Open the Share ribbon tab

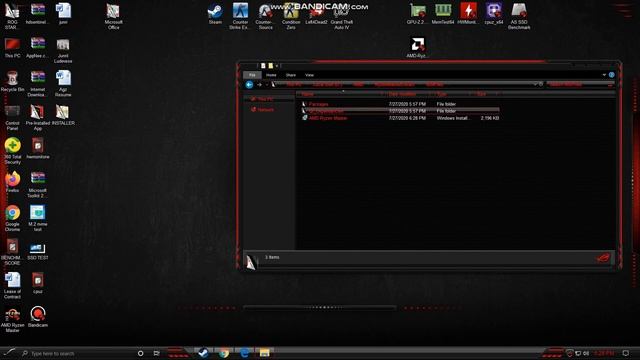tap(291, 75)
